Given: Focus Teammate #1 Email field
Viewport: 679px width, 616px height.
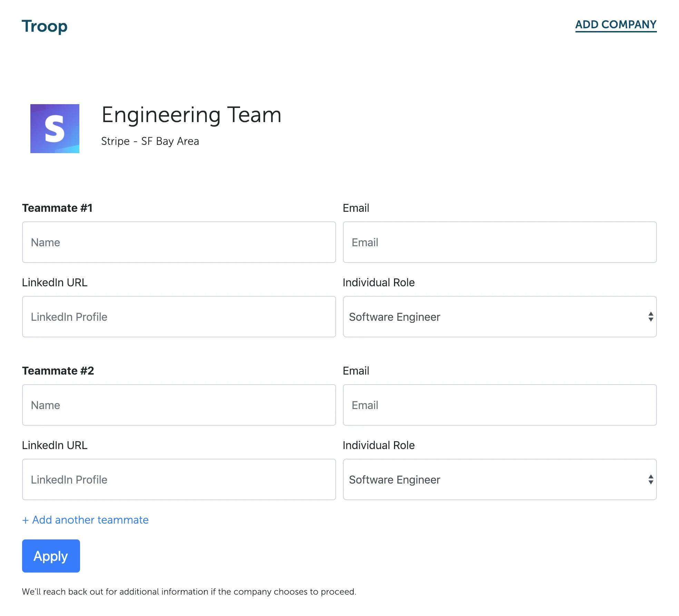Looking at the screenshot, I should 499,242.
